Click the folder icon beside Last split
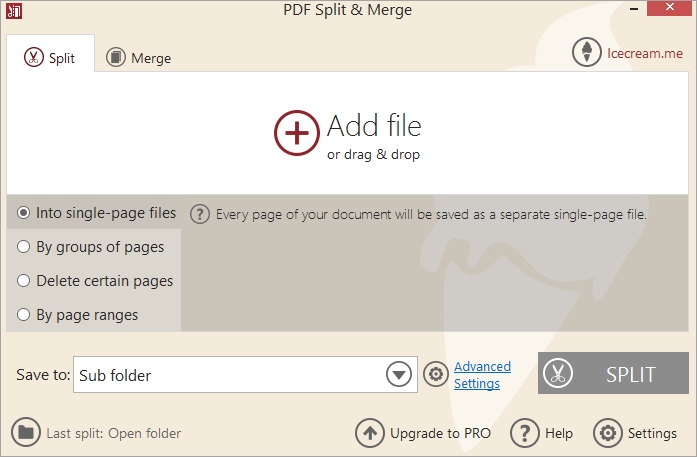Image resolution: width=697 pixels, height=457 pixels. click(x=26, y=432)
